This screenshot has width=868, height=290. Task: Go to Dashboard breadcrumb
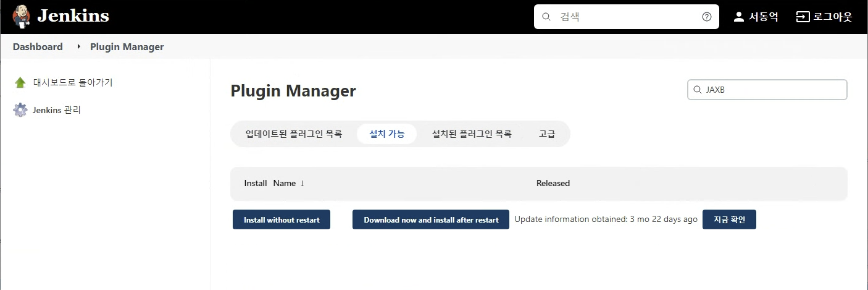[38, 46]
